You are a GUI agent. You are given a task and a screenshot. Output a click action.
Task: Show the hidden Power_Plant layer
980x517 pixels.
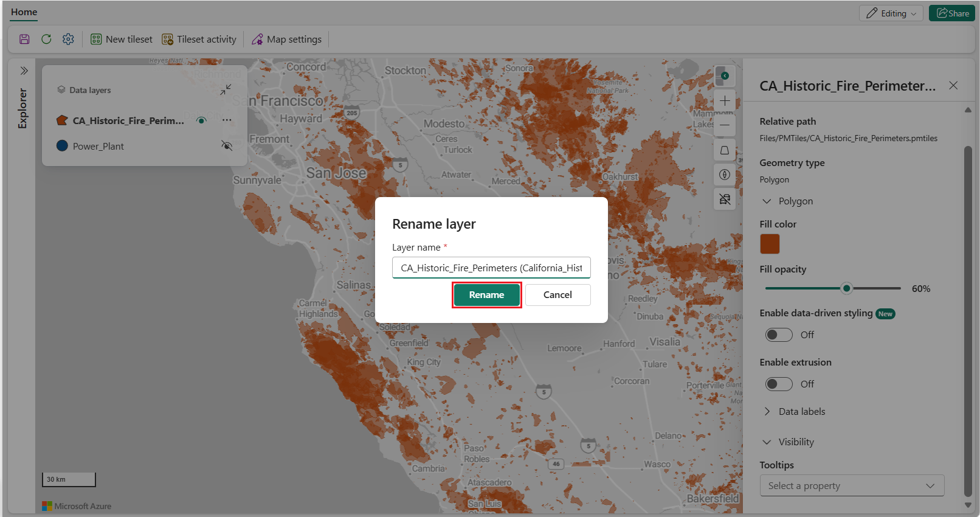click(x=227, y=146)
